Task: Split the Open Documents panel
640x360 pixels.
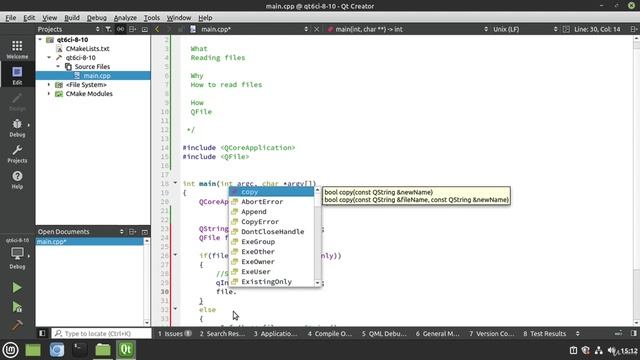Action: pos(132,231)
